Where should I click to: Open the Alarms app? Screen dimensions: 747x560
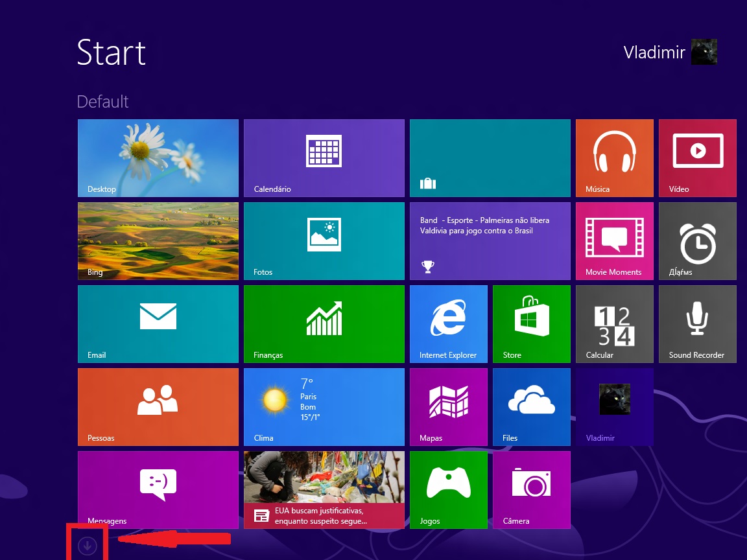click(697, 240)
